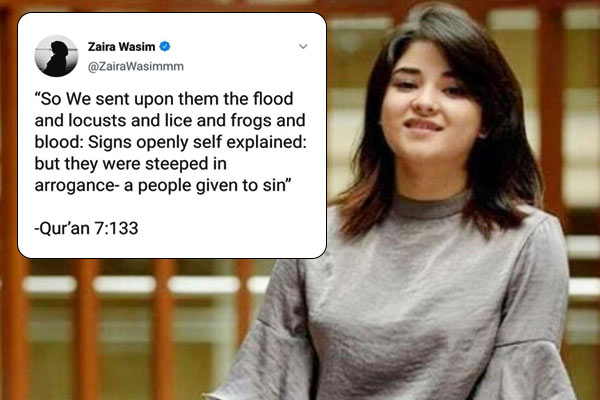Click the blue verified badge icon
The width and height of the screenshot is (600, 400).
pos(165,46)
